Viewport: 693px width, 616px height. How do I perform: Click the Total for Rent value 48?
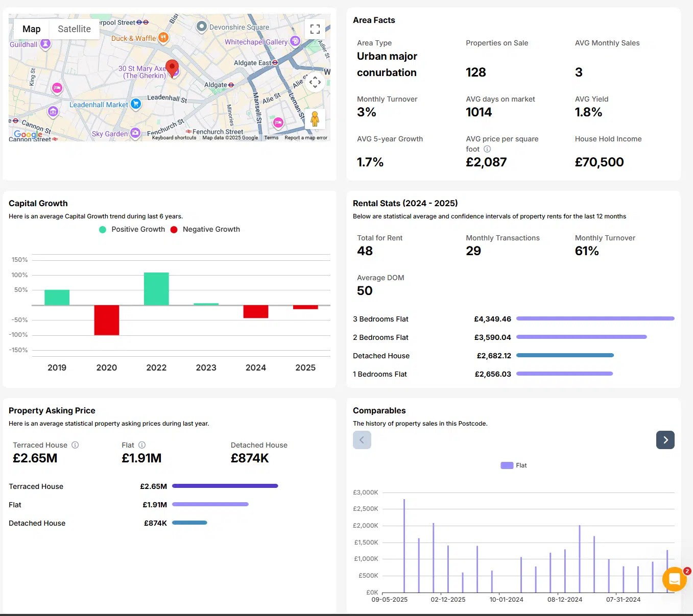(365, 251)
